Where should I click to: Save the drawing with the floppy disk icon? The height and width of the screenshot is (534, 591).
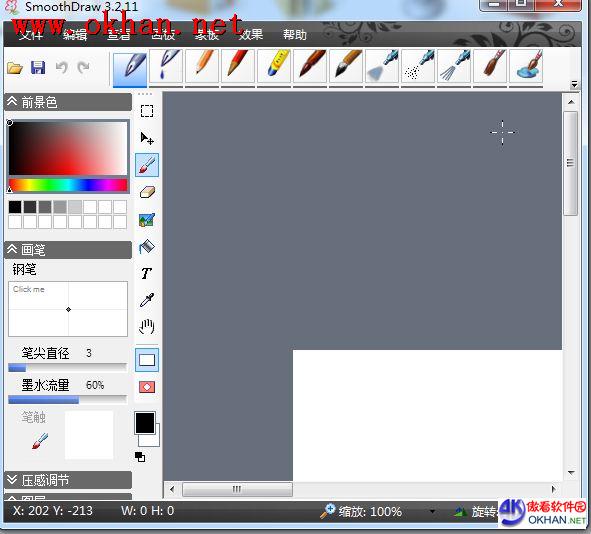point(38,68)
